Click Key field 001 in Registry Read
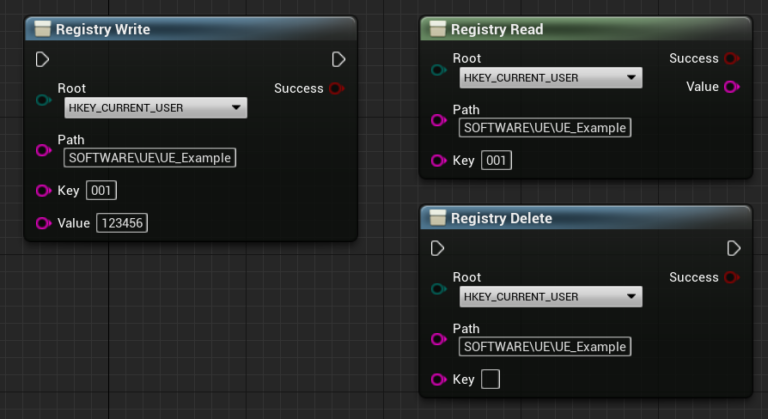Viewport: 768px width, 419px height. 496,160
